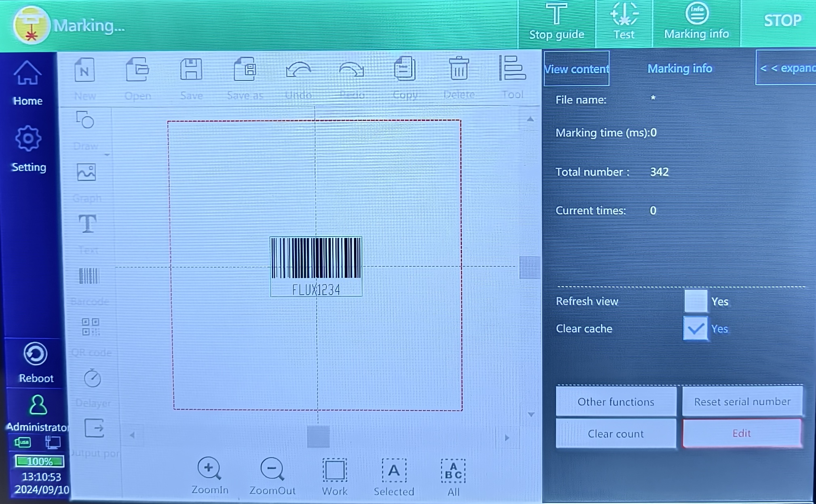The width and height of the screenshot is (816, 504).
Task: Click the Stop guide icon
Action: [x=557, y=15]
